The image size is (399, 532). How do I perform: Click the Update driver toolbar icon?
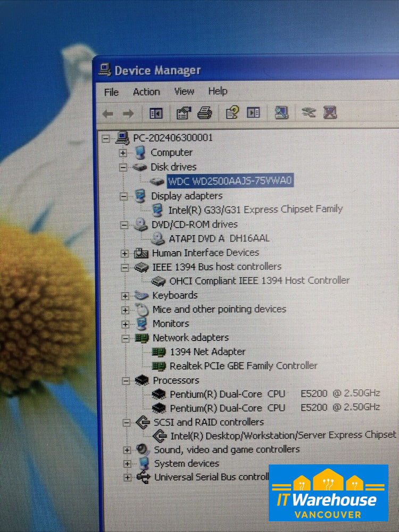(x=309, y=112)
